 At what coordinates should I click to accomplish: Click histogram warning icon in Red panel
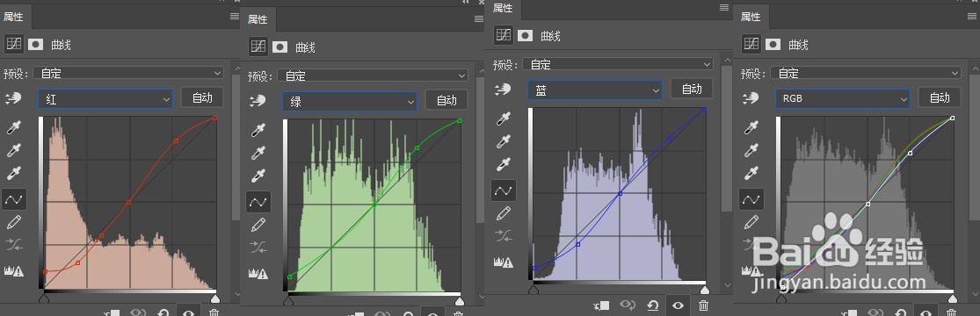tap(13, 270)
